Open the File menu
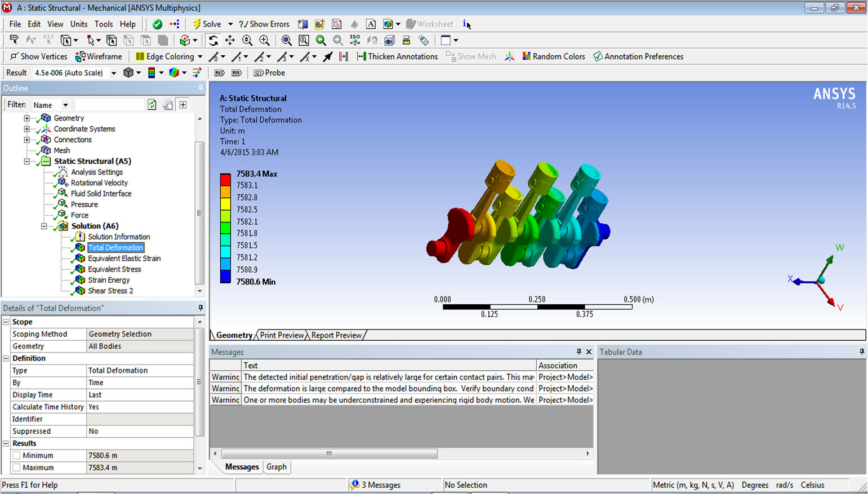868x494 pixels. click(15, 24)
